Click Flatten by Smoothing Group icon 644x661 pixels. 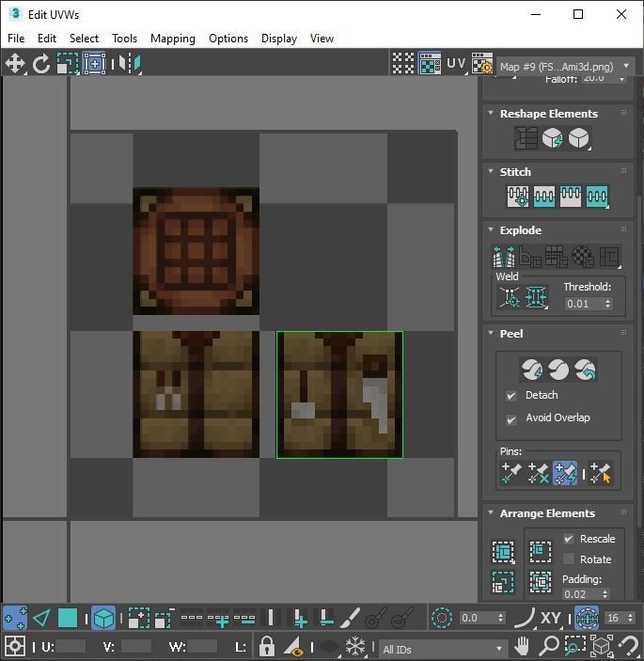pos(557,257)
